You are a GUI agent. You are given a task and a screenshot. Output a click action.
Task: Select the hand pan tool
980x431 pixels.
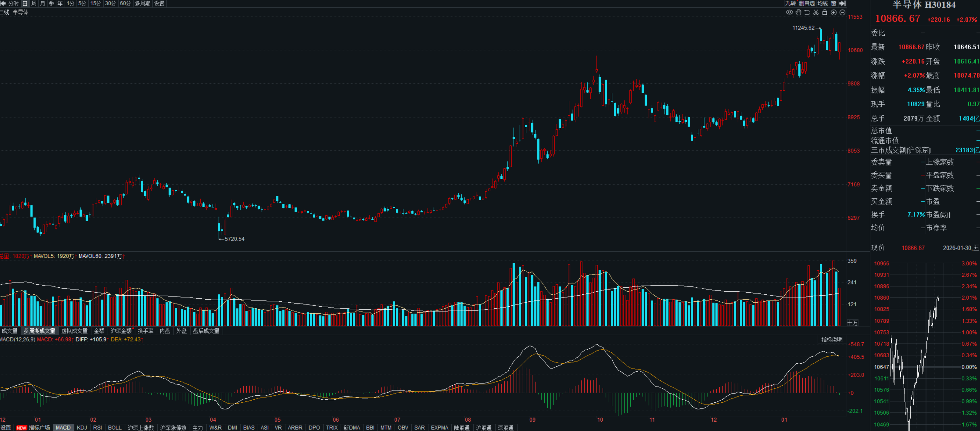[x=798, y=12]
